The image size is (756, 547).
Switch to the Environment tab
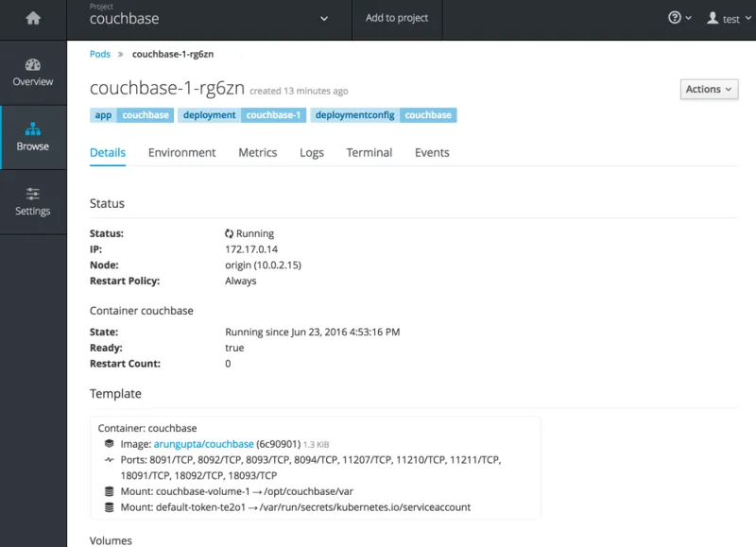pos(181,152)
